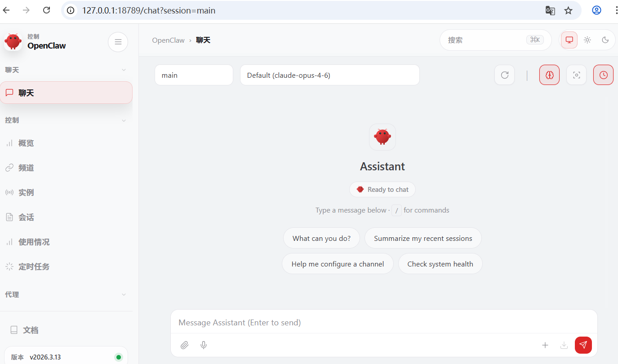Expand the 代理 section chevron
This screenshot has height=364, width=618.
click(124, 294)
